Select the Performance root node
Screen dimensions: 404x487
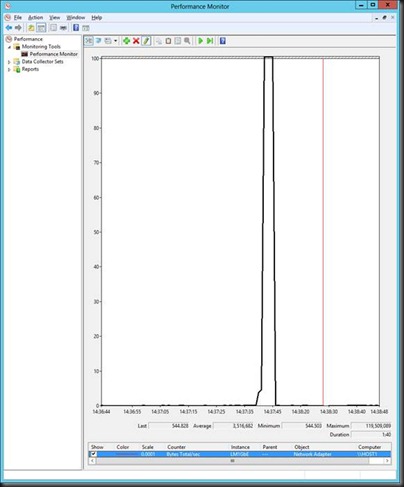[x=28, y=39]
